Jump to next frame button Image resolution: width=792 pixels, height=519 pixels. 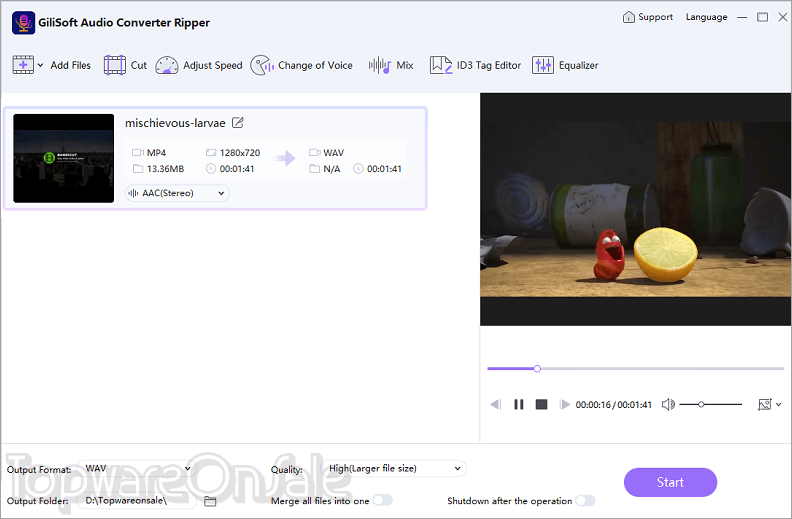tap(564, 404)
